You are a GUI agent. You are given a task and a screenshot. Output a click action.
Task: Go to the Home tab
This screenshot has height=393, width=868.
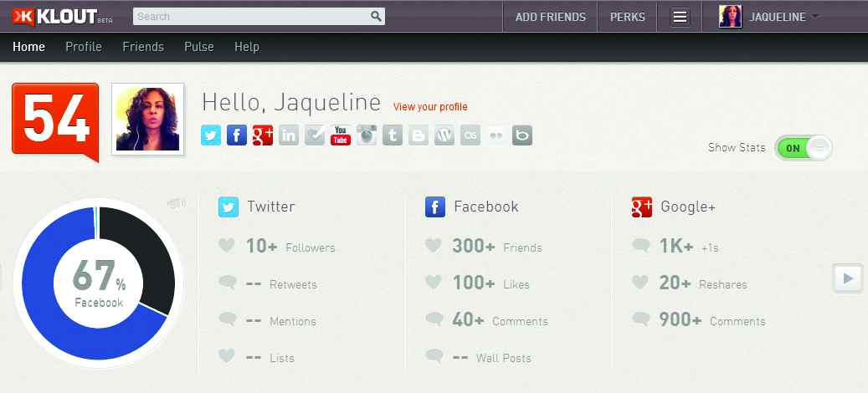tap(28, 47)
